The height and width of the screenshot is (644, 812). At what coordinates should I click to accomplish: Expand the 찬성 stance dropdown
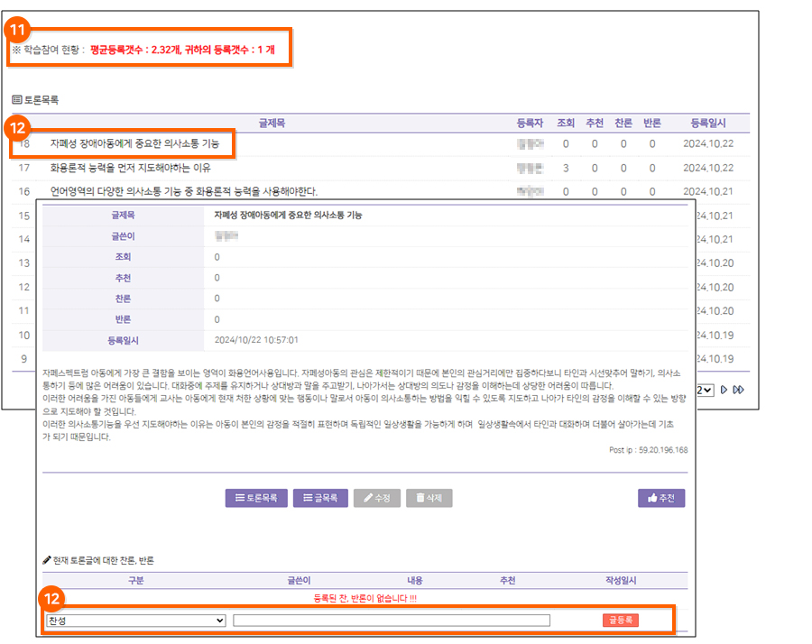click(x=135, y=621)
